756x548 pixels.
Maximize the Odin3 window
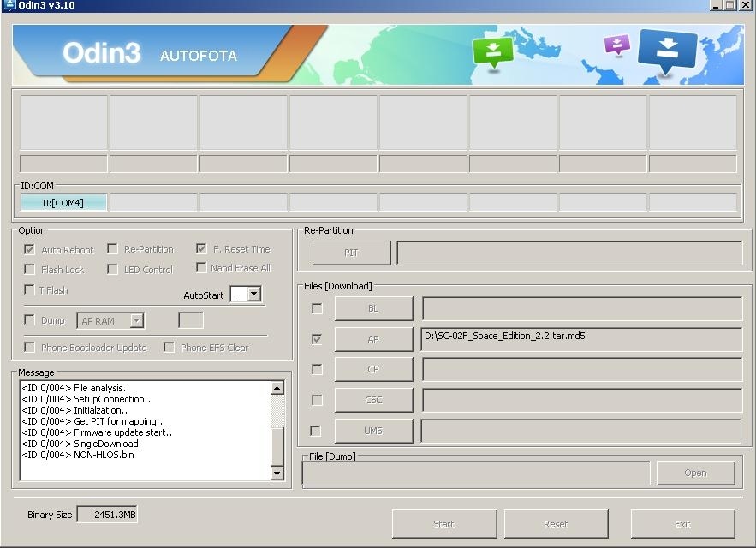tap(730, 5)
